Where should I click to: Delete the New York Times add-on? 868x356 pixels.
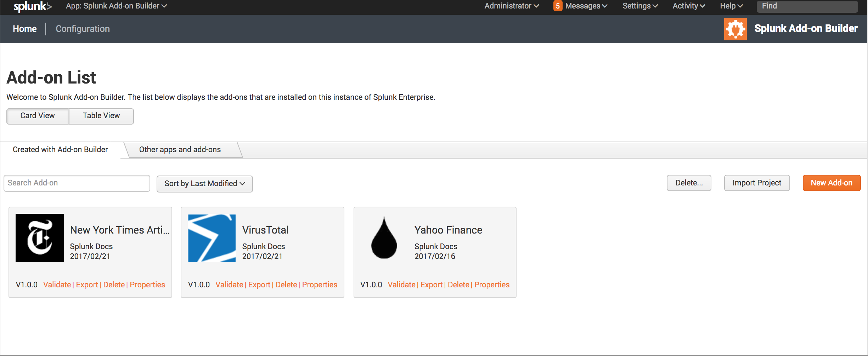[114, 285]
